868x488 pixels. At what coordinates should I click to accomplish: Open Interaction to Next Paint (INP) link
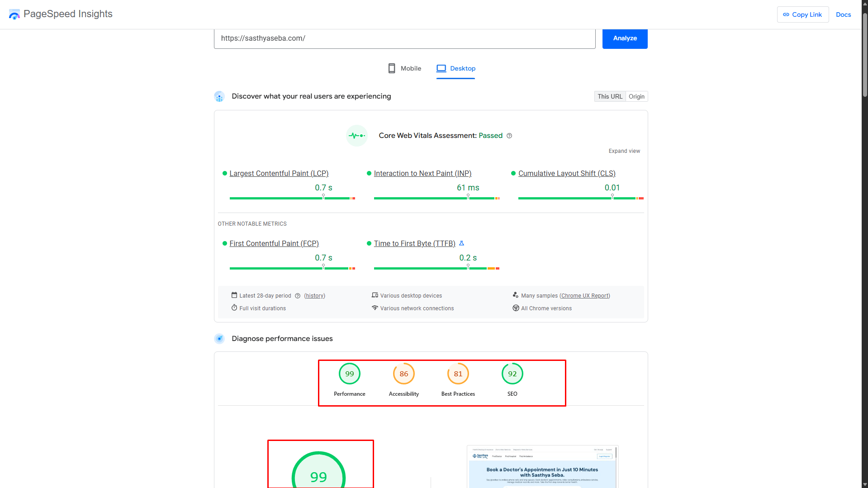tap(422, 173)
